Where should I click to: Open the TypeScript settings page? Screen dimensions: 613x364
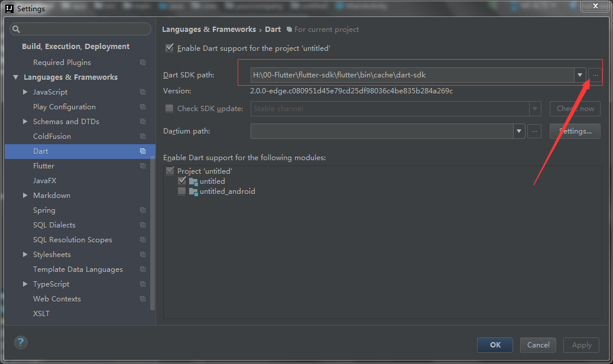[x=51, y=284]
